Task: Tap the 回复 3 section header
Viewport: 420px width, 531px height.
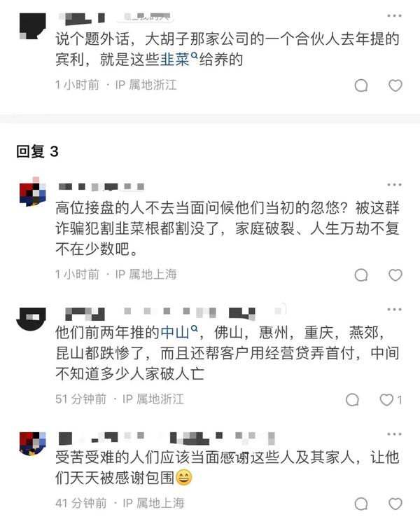Action: coord(37,151)
